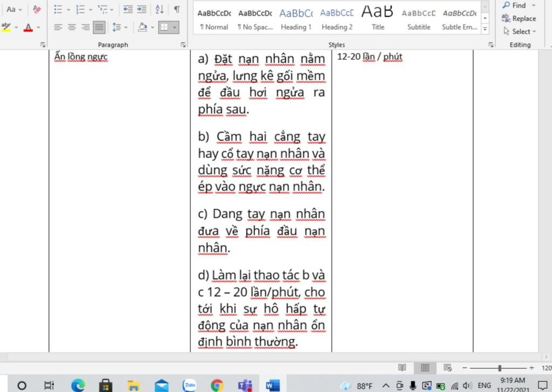The width and height of the screenshot is (552, 392).
Task: Open File Explorer from taskbar
Action: click(x=134, y=386)
